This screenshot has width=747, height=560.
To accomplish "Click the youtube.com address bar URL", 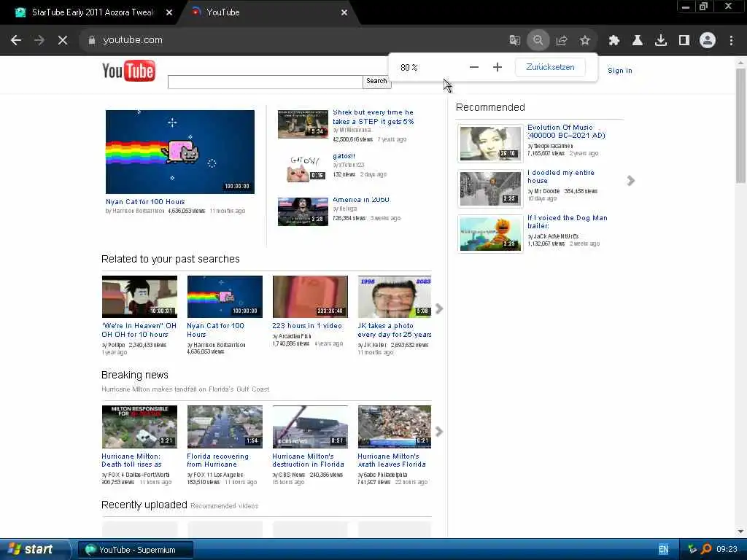I will tap(133, 40).
